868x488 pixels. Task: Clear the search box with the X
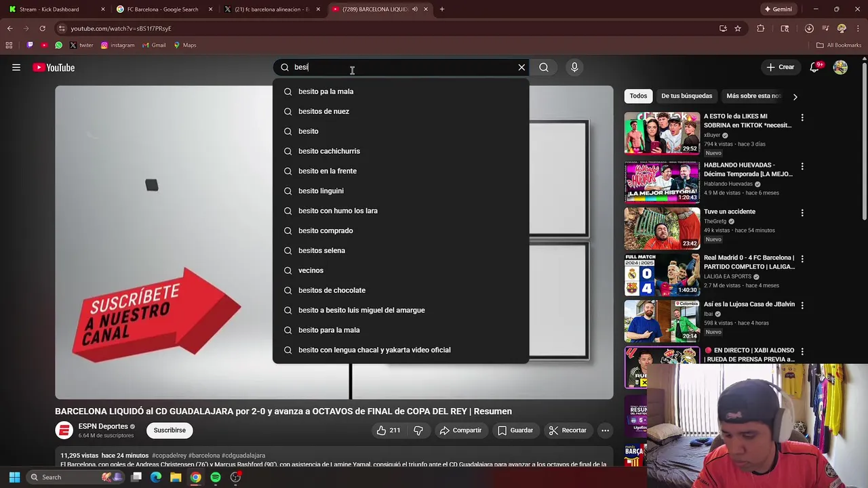pos(521,67)
